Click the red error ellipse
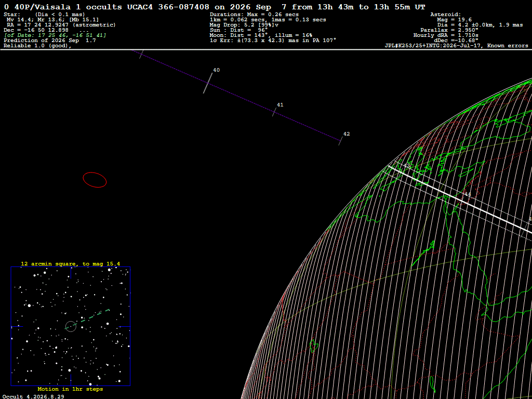532x399 pixels. coord(95,179)
